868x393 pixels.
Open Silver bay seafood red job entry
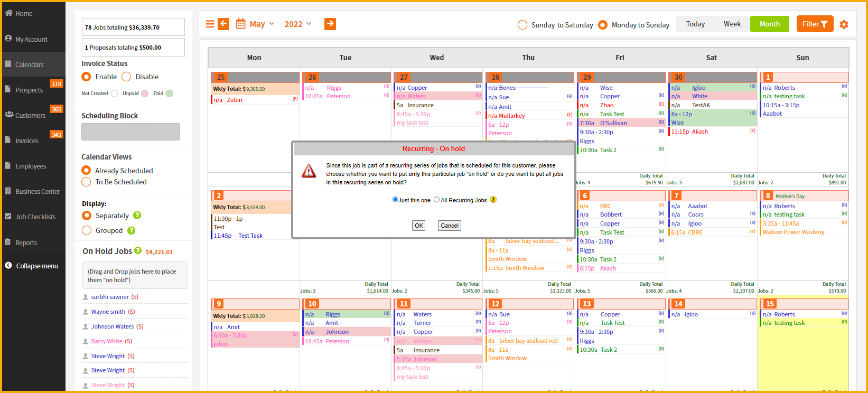point(529,341)
